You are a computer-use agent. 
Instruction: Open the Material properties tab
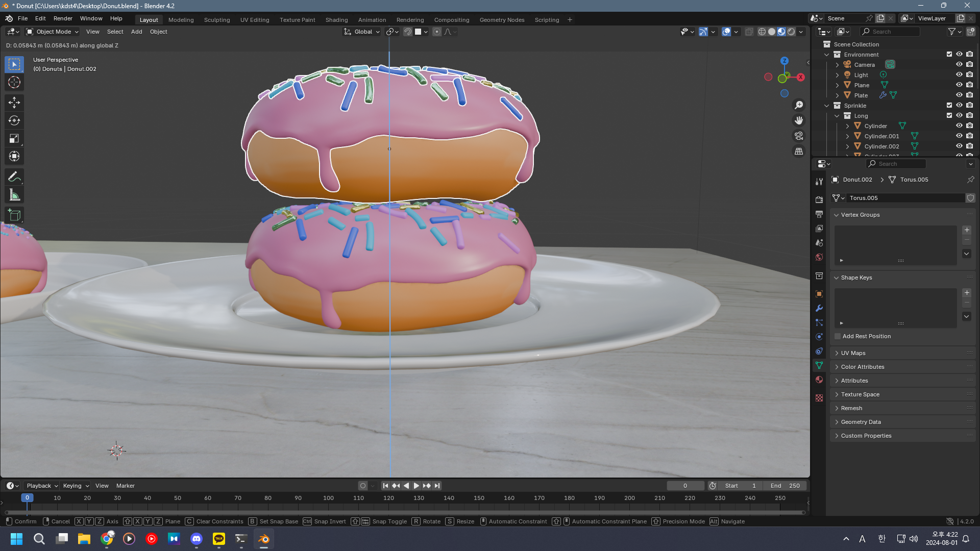click(819, 380)
